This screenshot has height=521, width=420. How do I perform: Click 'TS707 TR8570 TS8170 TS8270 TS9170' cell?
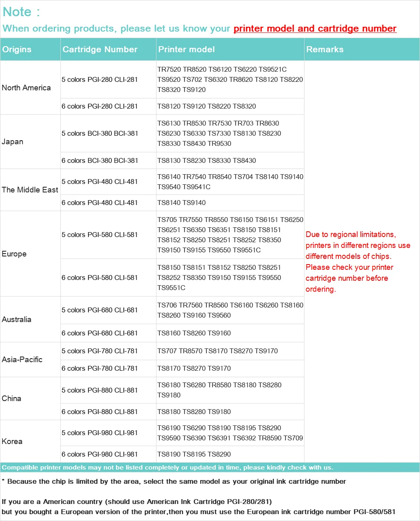coord(230,351)
